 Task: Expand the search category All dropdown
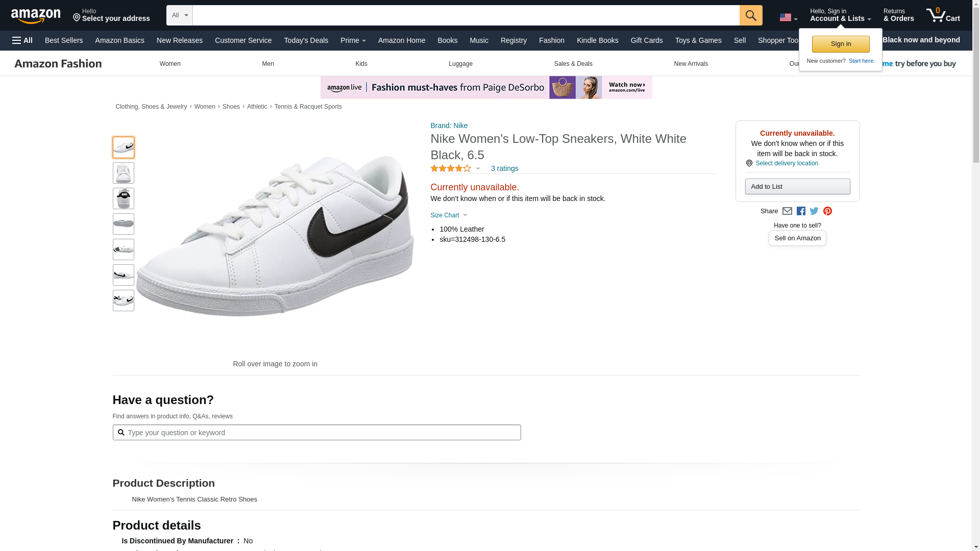tap(180, 15)
